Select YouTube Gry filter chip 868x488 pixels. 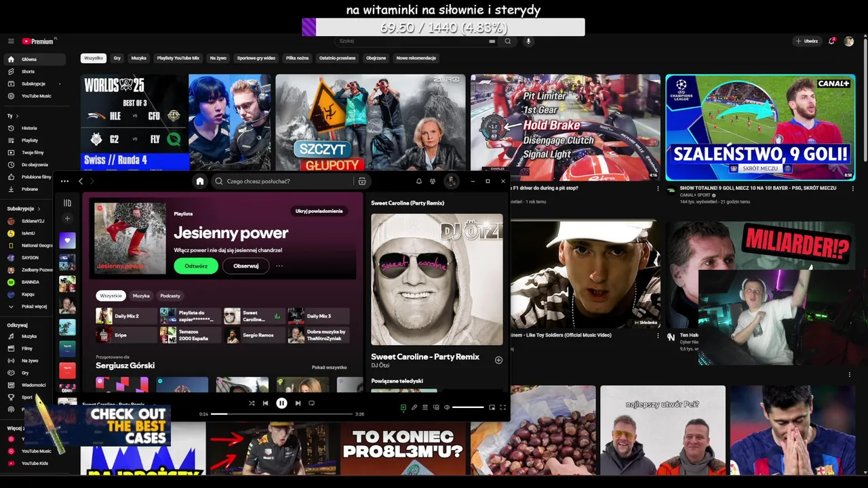tap(117, 58)
